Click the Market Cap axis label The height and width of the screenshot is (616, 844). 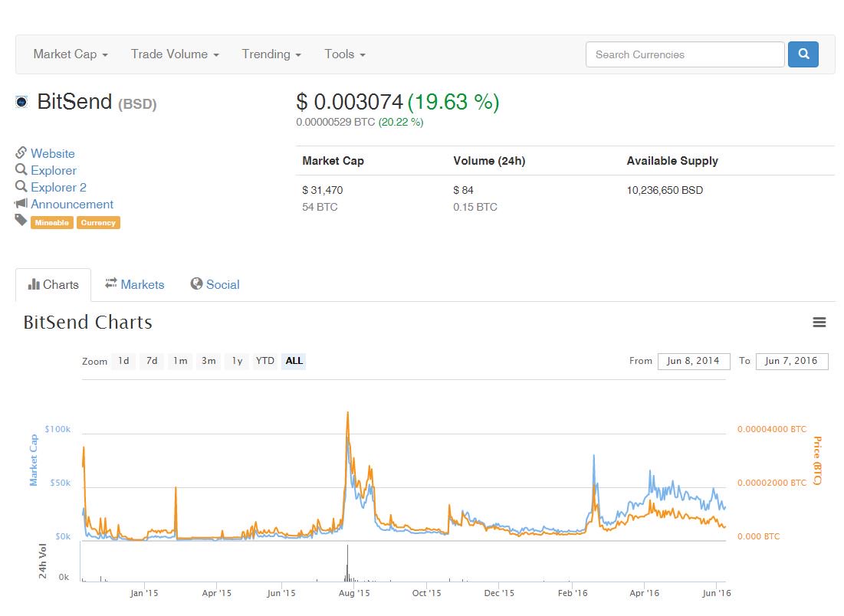coord(34,460)
